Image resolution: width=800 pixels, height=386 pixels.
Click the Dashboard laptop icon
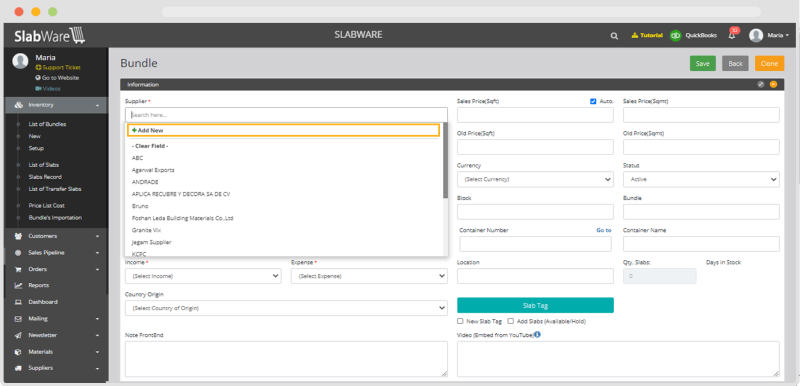coord(18,302)
